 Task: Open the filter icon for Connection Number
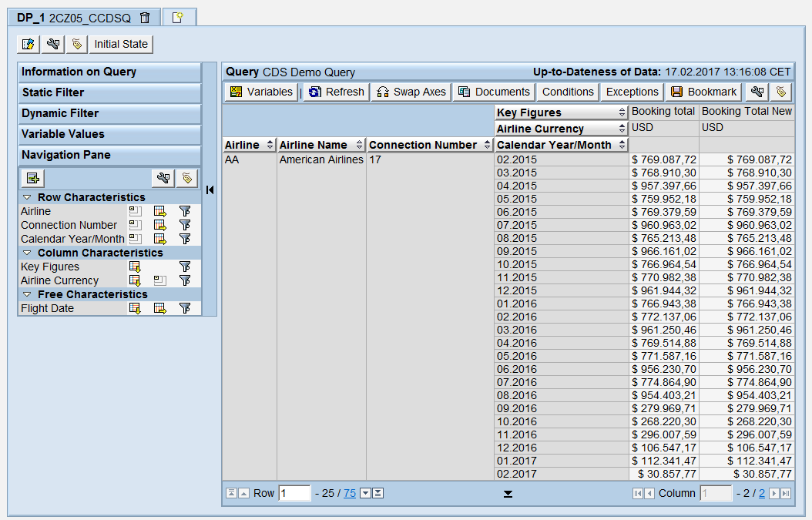click(186, 225)
